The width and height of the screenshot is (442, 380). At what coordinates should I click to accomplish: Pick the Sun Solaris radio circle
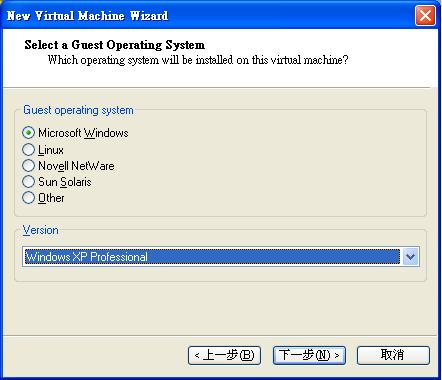click(x=29, y=182)
